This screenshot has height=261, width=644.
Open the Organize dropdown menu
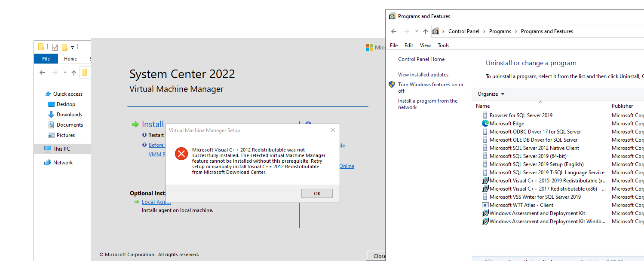490,94
